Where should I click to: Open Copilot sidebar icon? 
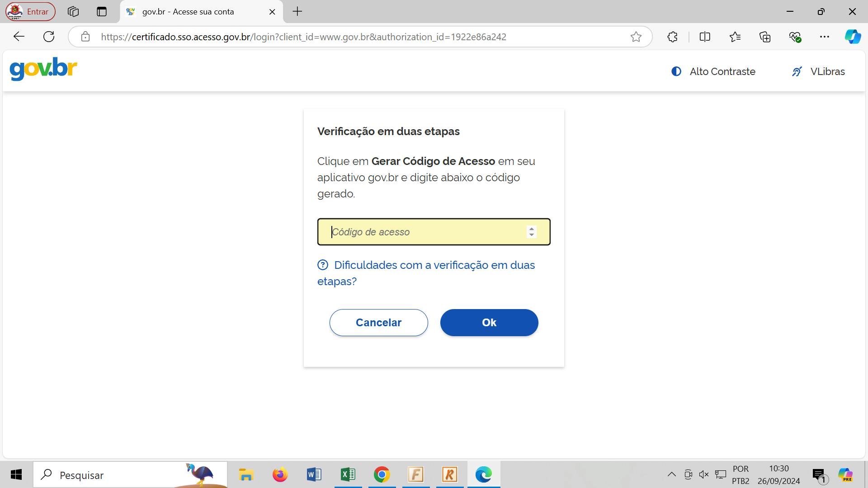click(853, 37)
